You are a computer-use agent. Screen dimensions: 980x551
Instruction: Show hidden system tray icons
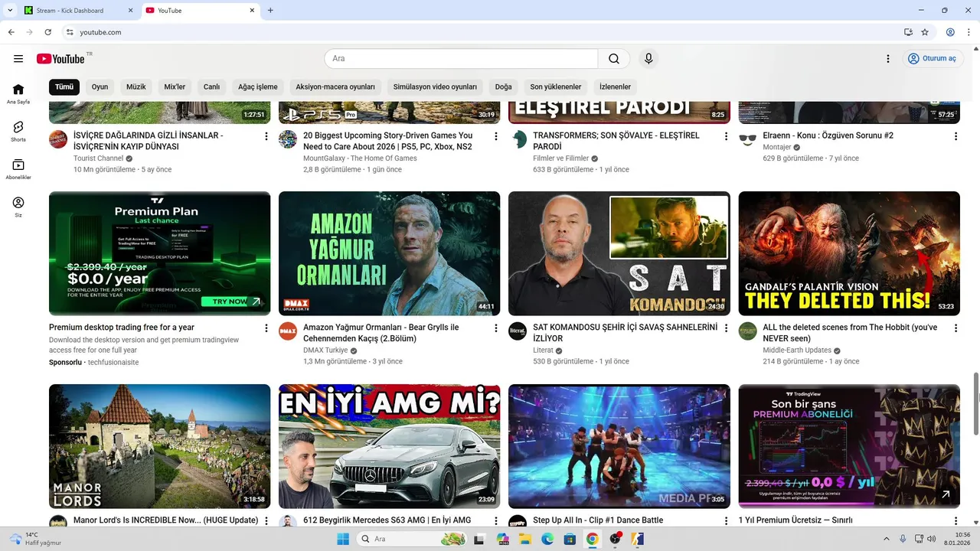(x=888, y=539)
